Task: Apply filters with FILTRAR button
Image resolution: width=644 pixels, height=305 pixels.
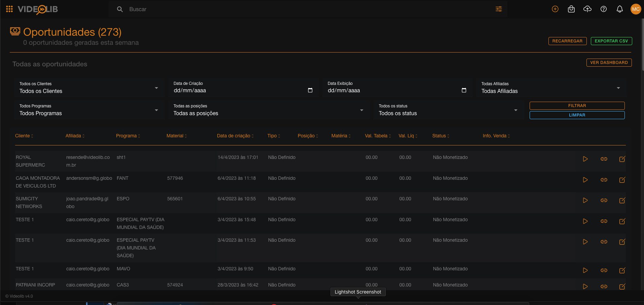Action: (x=577, y=106)
